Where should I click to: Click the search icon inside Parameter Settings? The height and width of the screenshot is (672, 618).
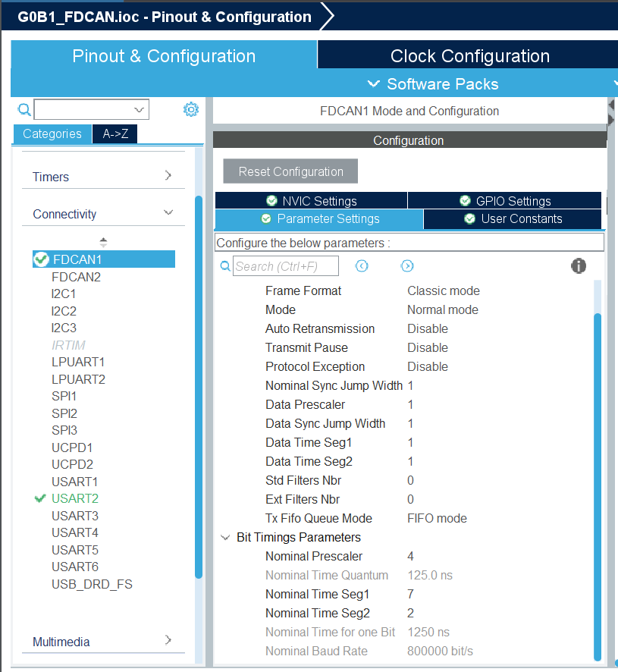click(x=224, y=266)
